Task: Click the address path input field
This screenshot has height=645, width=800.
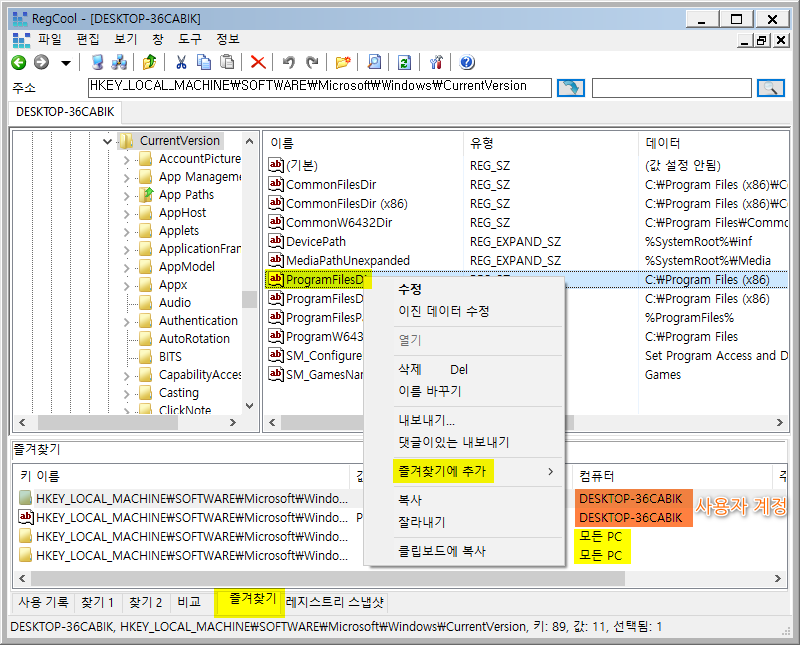Action: click(319, 87)
